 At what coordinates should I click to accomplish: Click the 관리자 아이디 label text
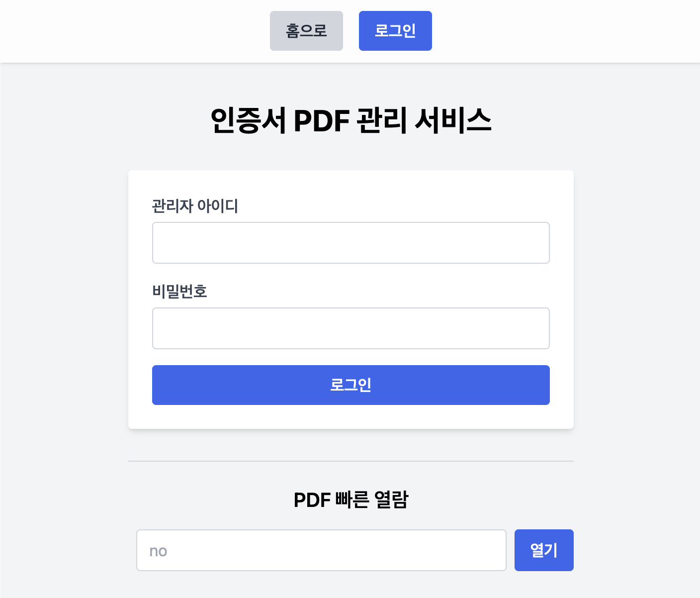pos(195,206)
